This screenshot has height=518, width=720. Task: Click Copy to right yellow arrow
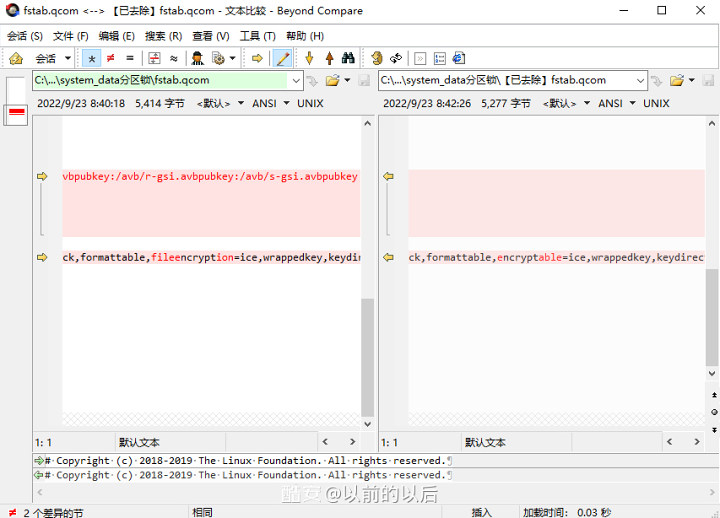click(x=257, y=58)
